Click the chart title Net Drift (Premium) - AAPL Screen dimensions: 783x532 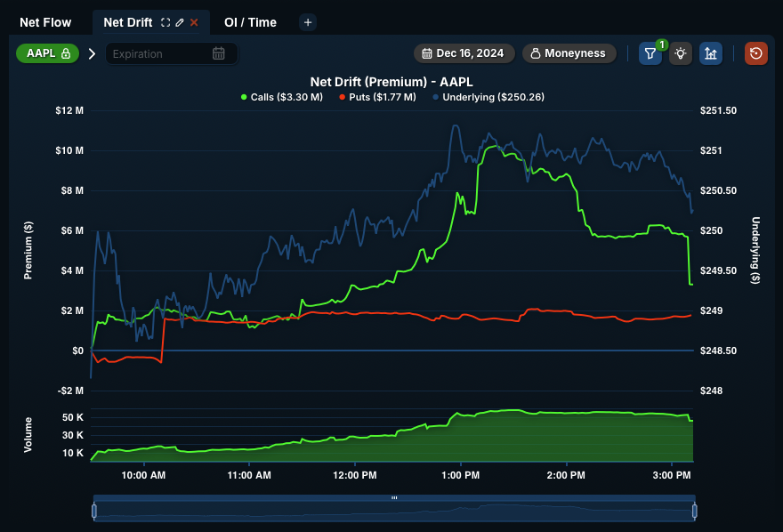(x=391, y=82)
